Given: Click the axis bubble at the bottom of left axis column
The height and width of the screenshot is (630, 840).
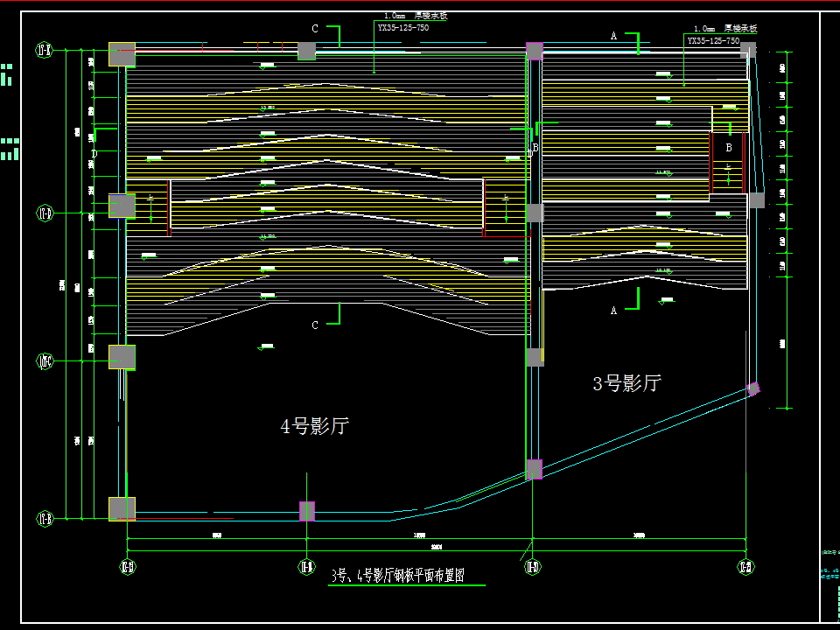Looking at the screenshot, I should [45, 519].
